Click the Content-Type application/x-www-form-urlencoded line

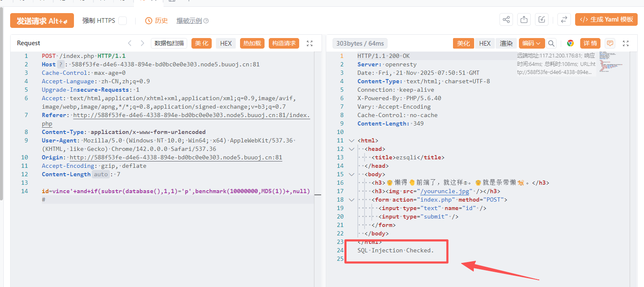click(124, 132)
